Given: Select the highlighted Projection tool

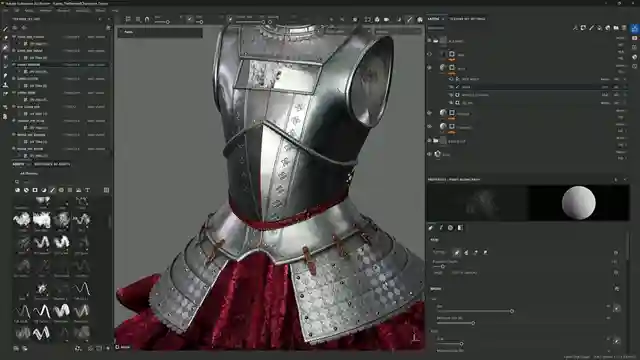Looking at the screenshot, I should pyautogui.click(x=5, y=47).
